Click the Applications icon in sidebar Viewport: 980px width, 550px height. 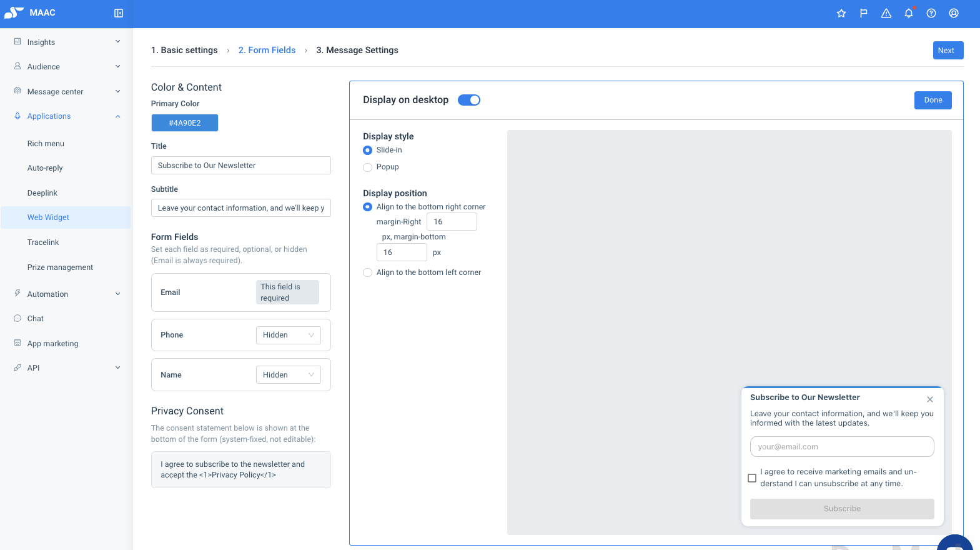(x=17, y=116)
